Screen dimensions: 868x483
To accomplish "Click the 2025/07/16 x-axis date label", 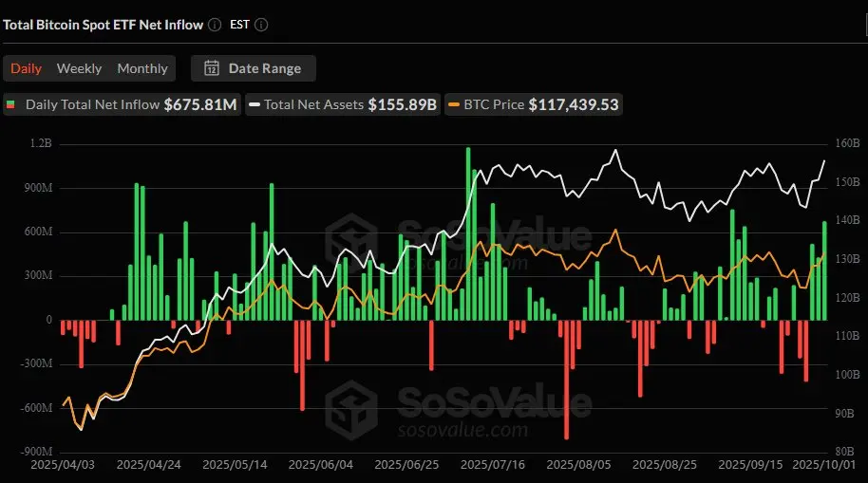I will point(493,465).
